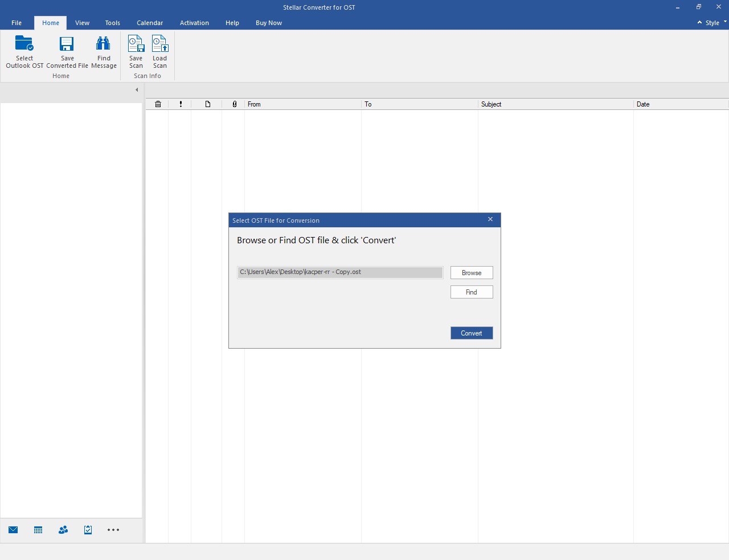
Task: Collapse the left folder pane arrow
Action: [137, 90]
